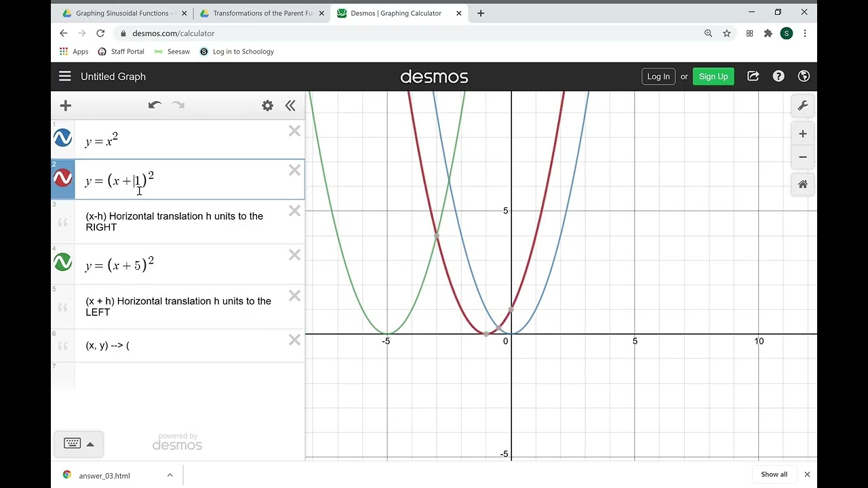Screen dimensions: 868x488
Task: Click the desmos.com/calculator address bar
Action: pos(407,33)
